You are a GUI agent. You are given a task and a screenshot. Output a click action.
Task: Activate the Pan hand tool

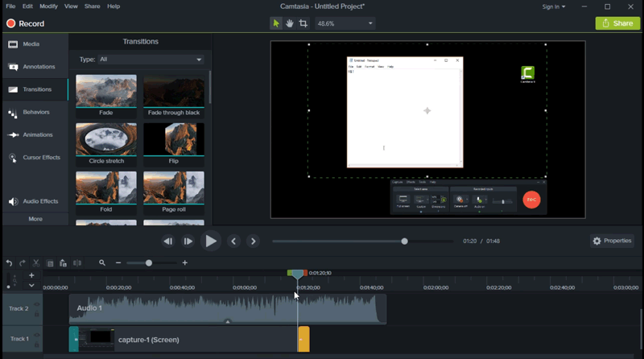point(290,24)
